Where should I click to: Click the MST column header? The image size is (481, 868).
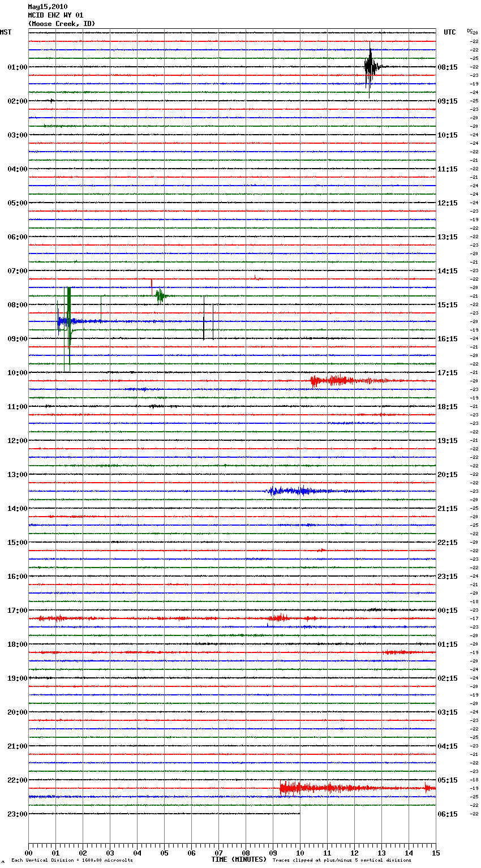(x=6, y=32)
